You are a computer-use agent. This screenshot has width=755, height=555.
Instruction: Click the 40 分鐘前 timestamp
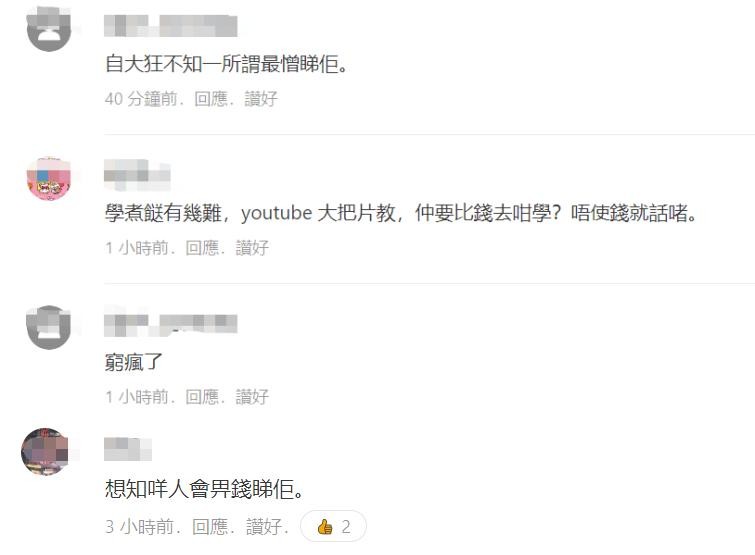pos(141,99)
